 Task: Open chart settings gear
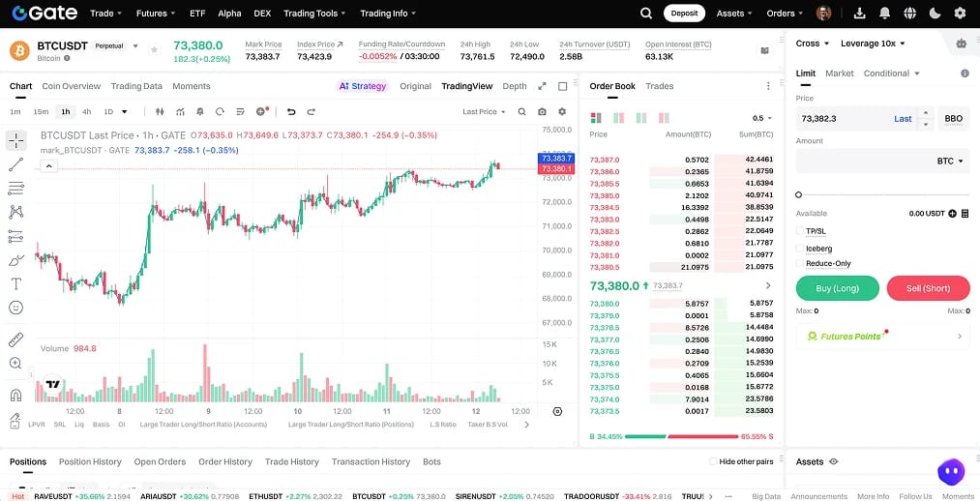(x=562, y=112)
